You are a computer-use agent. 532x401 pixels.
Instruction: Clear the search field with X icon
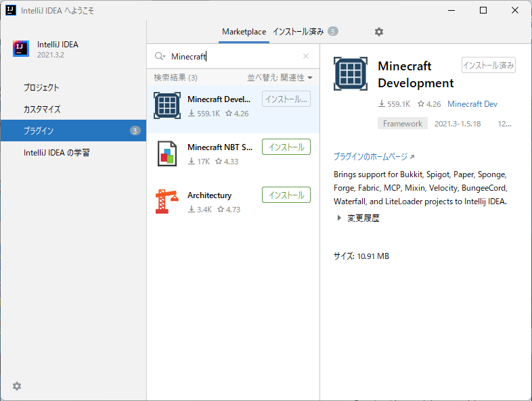[x=305, y=57]
